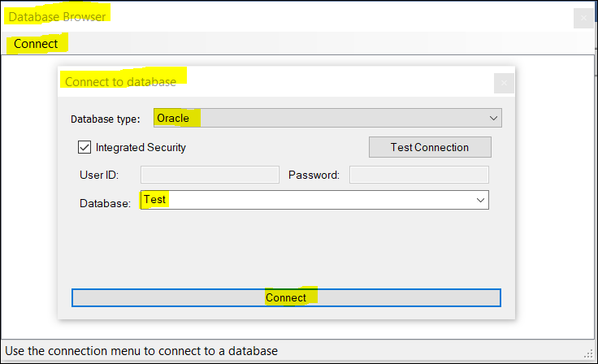Click the Database type label

pos(106,119)
